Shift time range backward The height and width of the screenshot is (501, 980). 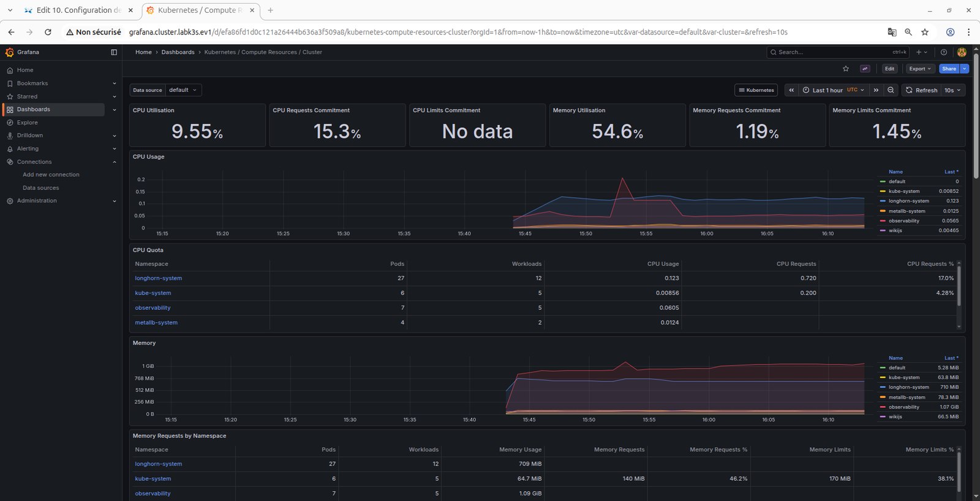click(791, 90)
